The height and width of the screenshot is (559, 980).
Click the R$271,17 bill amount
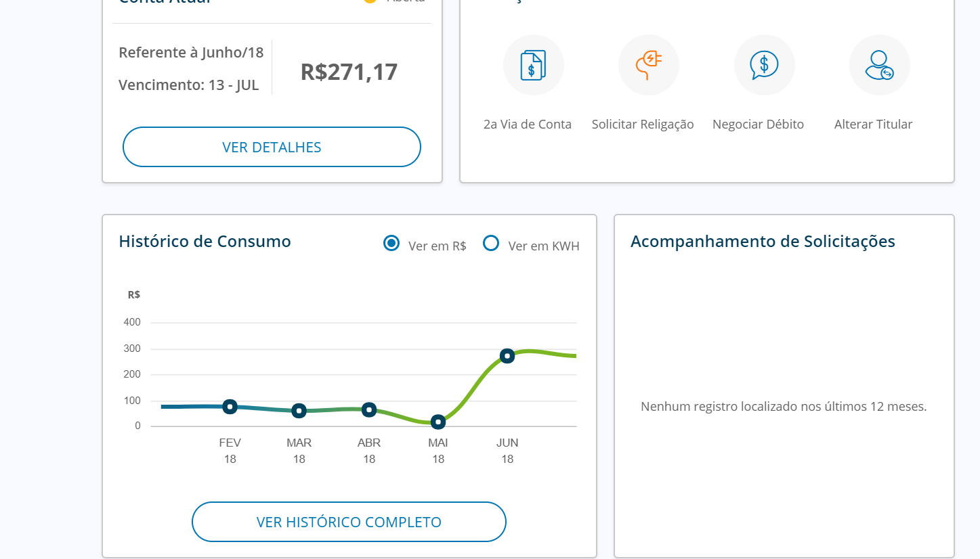[x=349, y=72]
